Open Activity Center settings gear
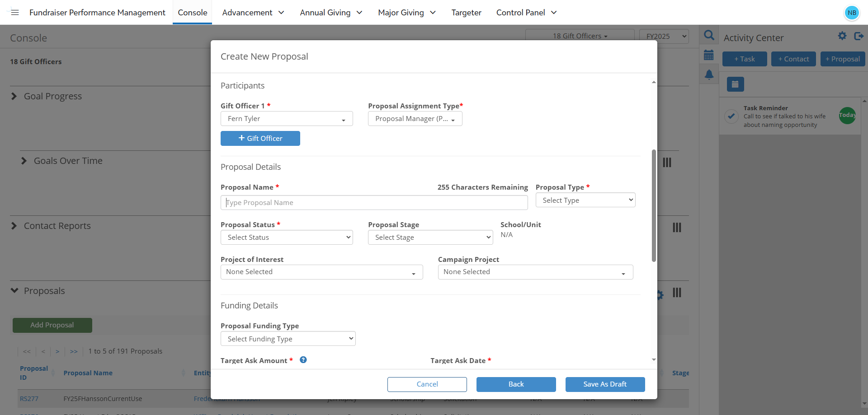The height and width of the screenshot is (415, 868). coord(842,36)
